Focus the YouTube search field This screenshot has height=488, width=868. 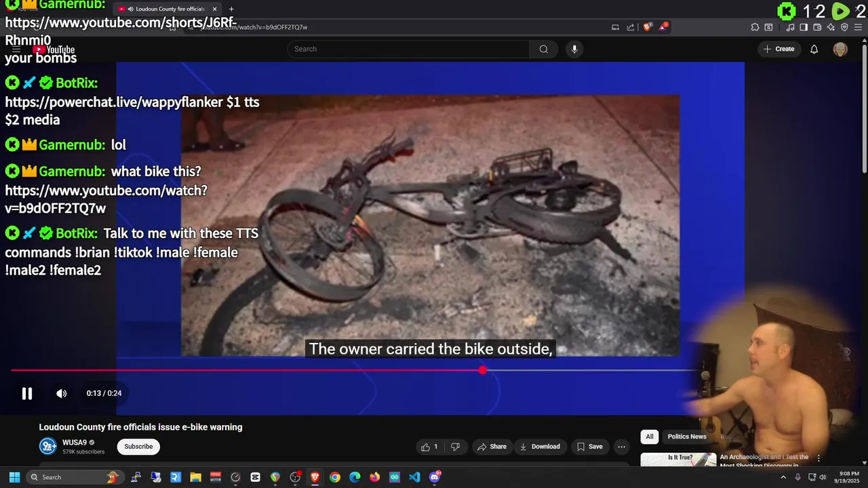[408, 49]
